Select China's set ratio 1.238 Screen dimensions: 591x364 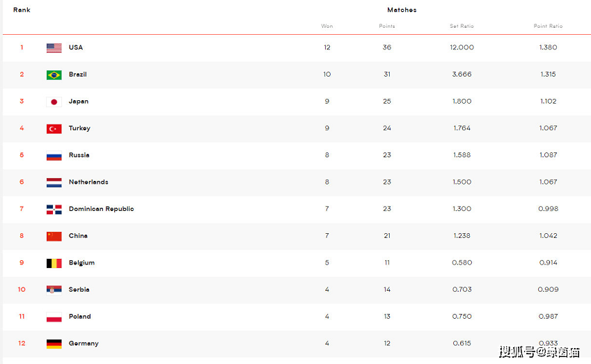click(x=462, y=235)
